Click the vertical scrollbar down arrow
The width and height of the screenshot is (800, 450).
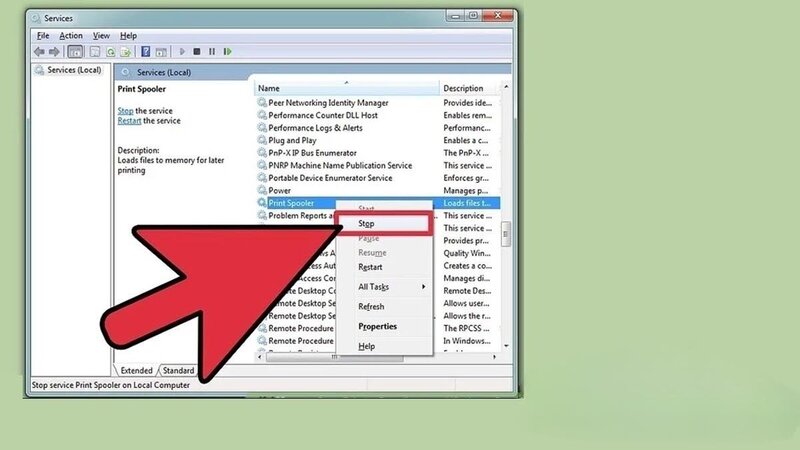[x=506, y=346]
